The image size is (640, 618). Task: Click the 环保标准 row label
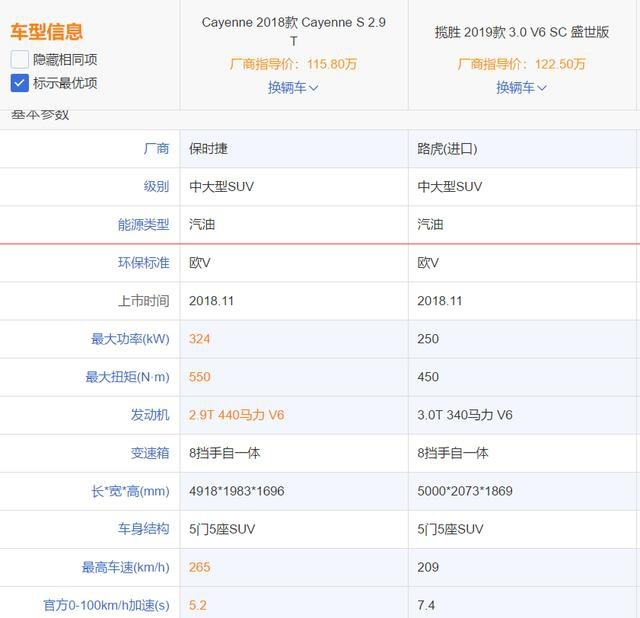(x=144, y=262)
